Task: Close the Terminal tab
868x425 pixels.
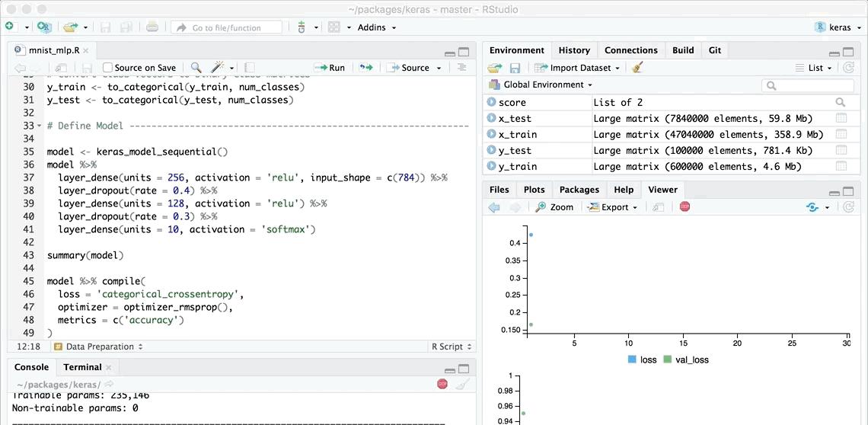Action: tap(108, 367)
